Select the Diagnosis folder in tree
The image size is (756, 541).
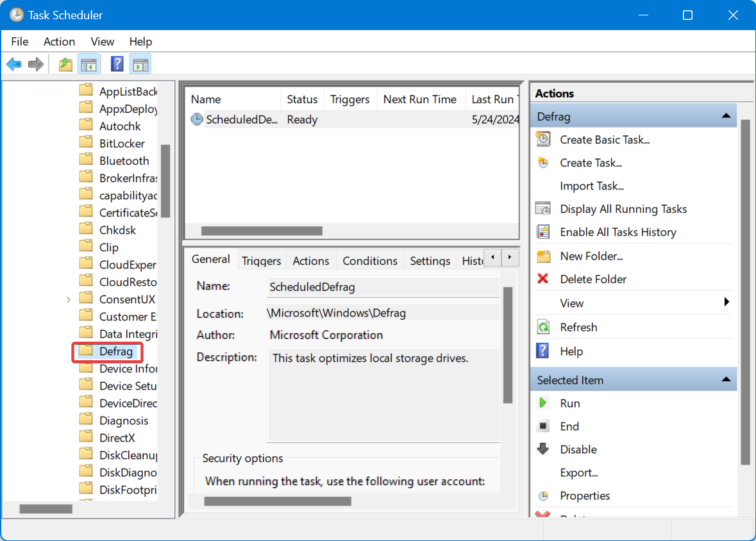pos(123,421)
